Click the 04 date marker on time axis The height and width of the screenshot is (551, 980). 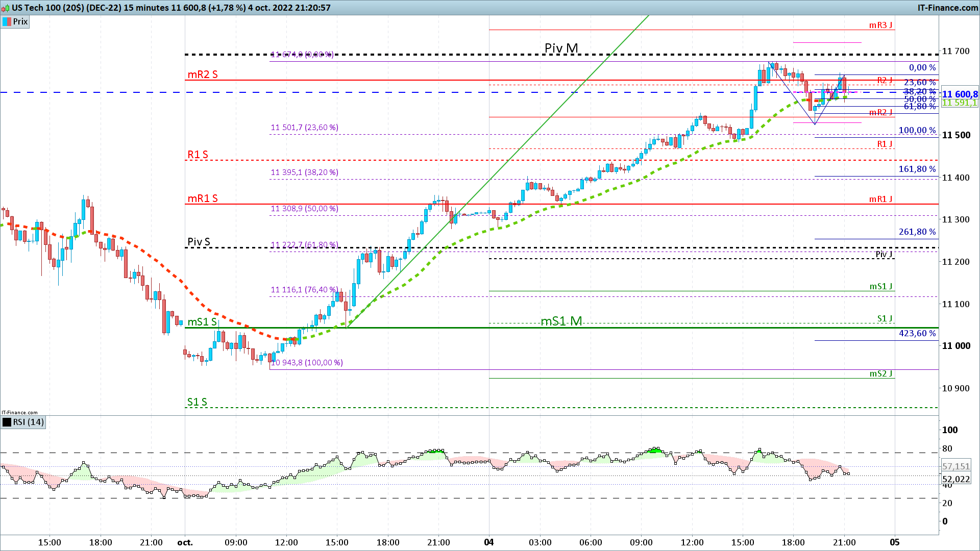489,542
